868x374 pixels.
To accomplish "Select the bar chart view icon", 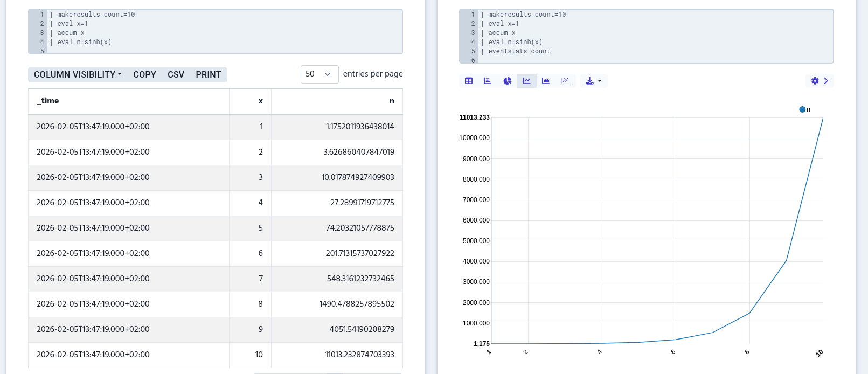I will click(x=488, y=81).
